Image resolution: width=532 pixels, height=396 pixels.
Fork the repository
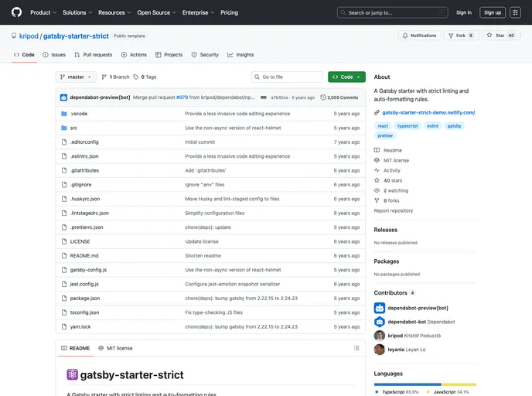(461, 36)
